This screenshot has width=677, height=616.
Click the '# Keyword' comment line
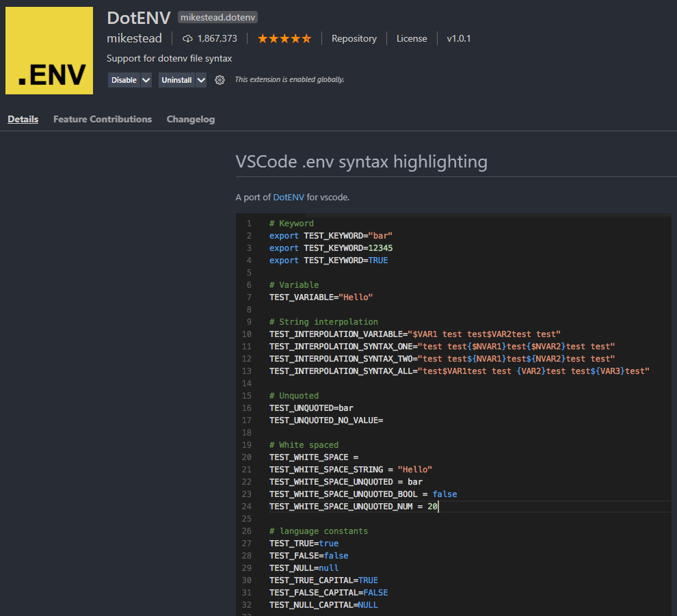tap(291, 223)
